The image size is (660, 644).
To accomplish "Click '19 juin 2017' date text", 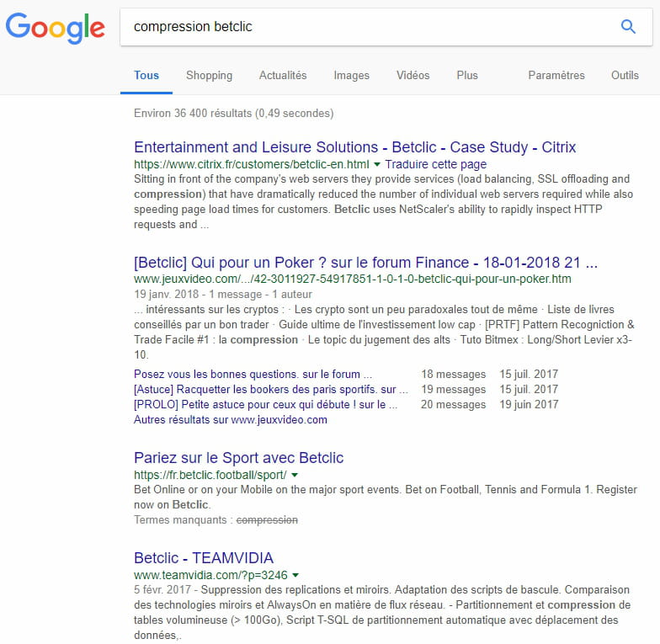I will pos(529,404).
